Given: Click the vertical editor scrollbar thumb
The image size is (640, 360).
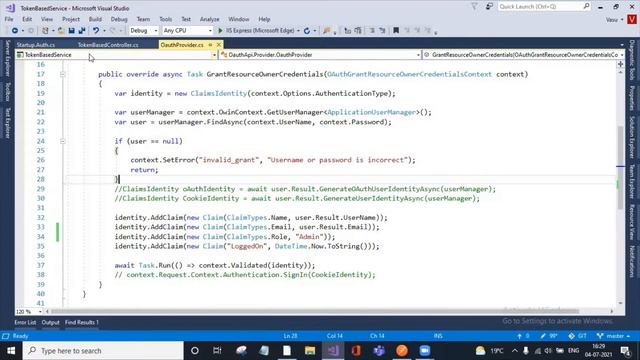Looking at the screenshot, I should tap(620, 167).
